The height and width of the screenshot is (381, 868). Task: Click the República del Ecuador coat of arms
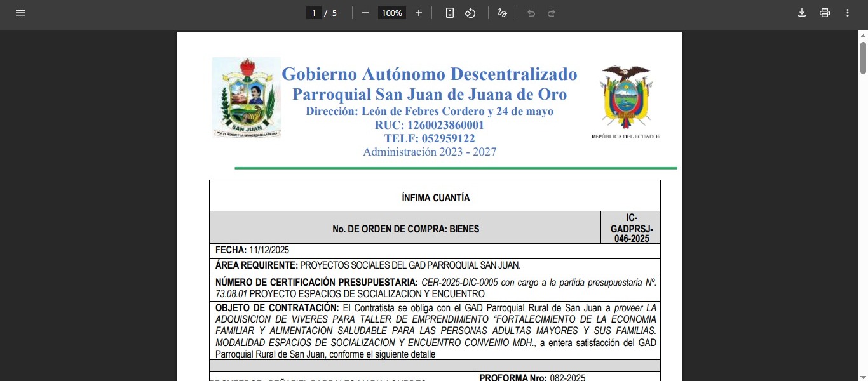626,97
